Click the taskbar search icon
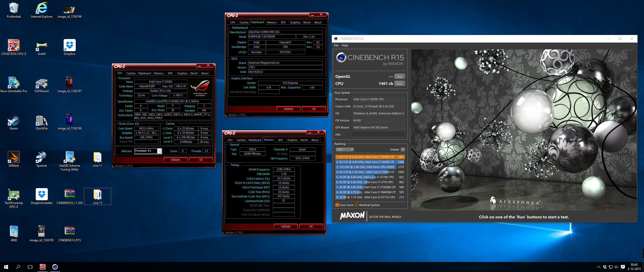 tap(18, 267)
